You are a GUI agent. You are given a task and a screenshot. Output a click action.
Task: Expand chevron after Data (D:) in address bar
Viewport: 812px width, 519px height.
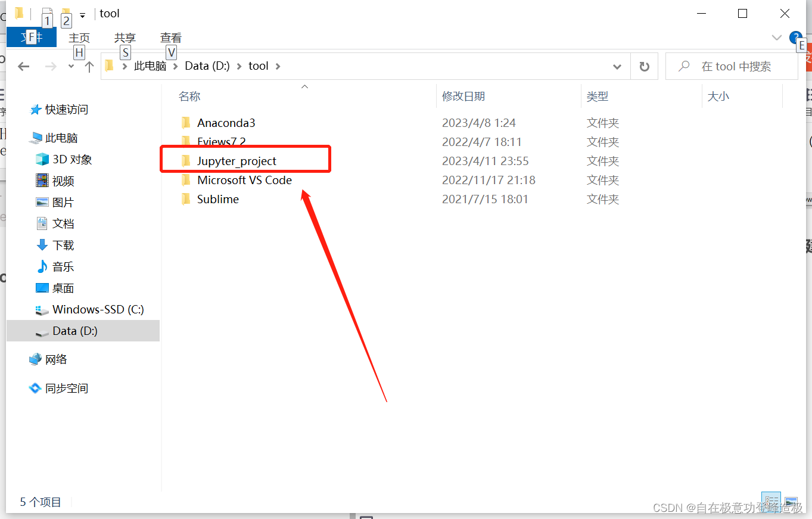(239, 66)
